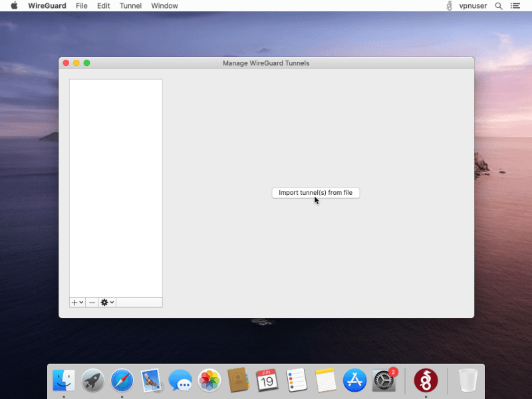This screenshot has width=532, height=399.
Task: Click green zoom button of tunnels window
Action: (87, 63)
